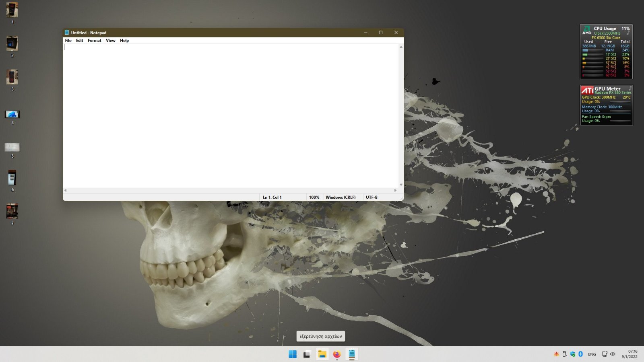Expand the View menu
Image resolution: width=644 pixels, height=362 pixels.
coord(110,41)
